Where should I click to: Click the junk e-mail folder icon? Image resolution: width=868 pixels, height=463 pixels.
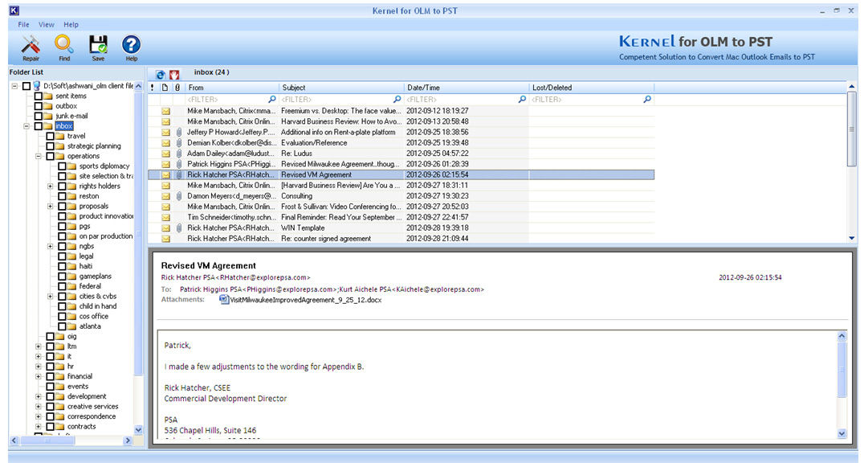(49, 116)
